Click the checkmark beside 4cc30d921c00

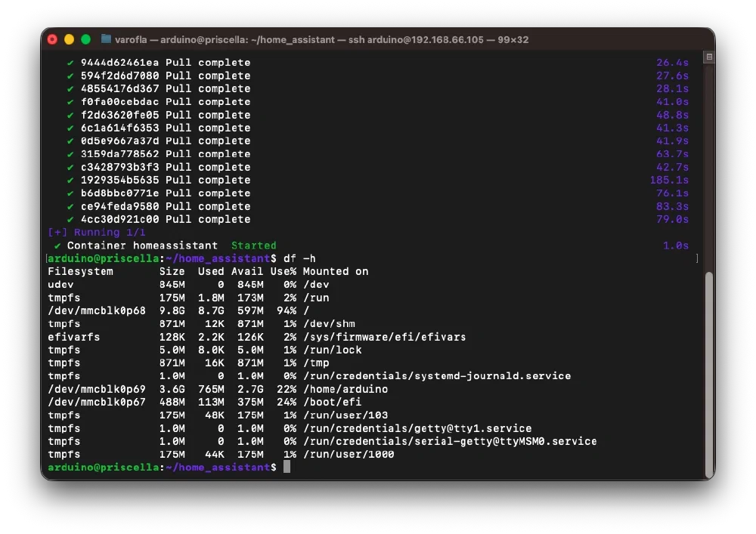point(70,220)
